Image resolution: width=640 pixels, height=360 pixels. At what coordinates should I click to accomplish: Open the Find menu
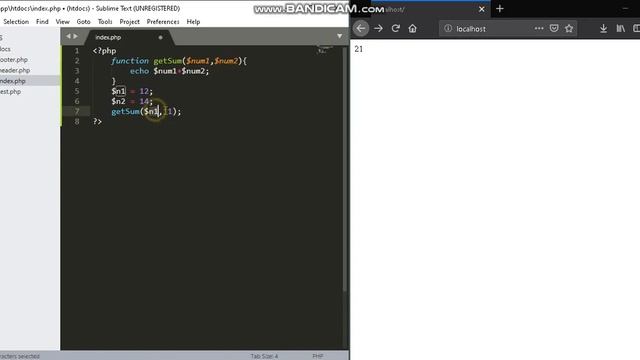42,22
